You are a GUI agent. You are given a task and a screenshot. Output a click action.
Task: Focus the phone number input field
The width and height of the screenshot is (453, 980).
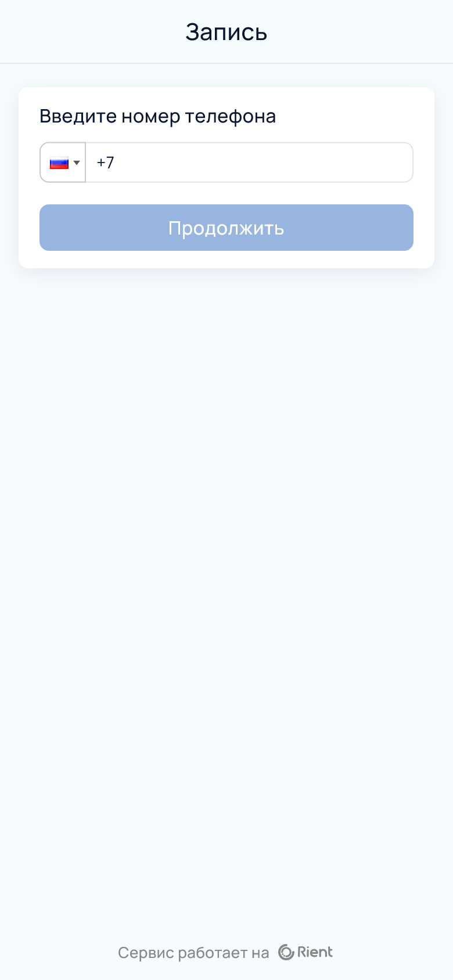point(249,163)
